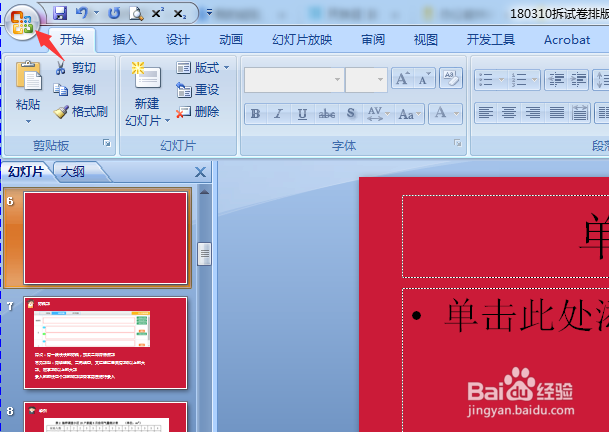Switch to the 开始 ribbon tab
Screen dimensions: 609x432
(72, 40)
